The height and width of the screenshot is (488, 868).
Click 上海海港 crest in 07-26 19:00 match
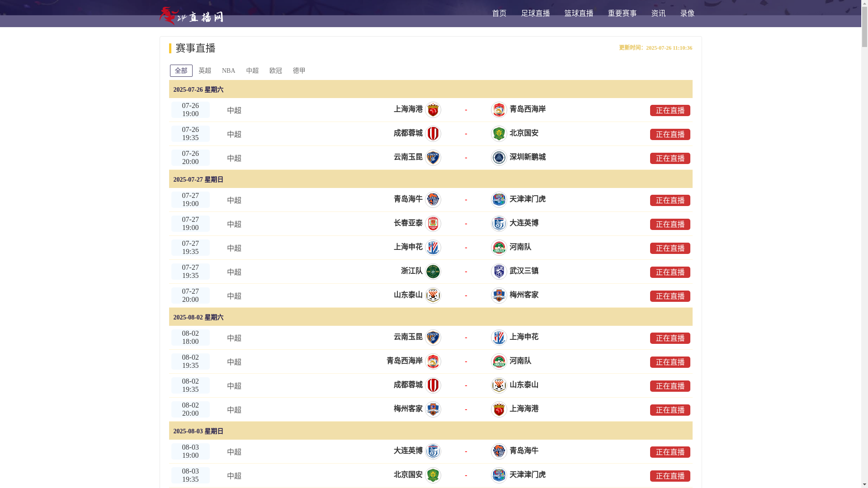pyautogui.click(x=433, y=110)
